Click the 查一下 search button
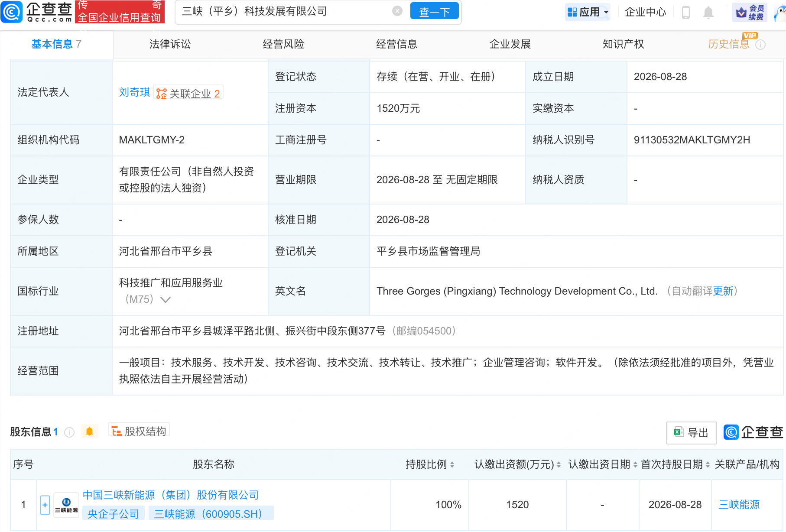Viewport: 786px width, 532px height. [x=434, y=11]
